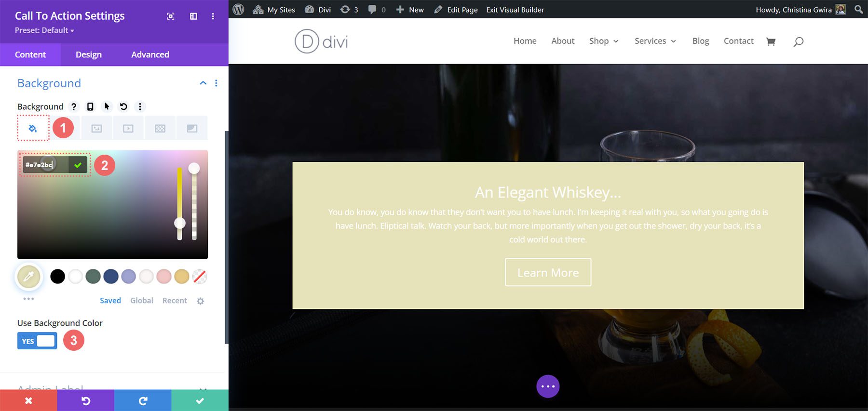Select the background mask tab icon
This screenshot has width=868, height=411.
pos(192,128)
